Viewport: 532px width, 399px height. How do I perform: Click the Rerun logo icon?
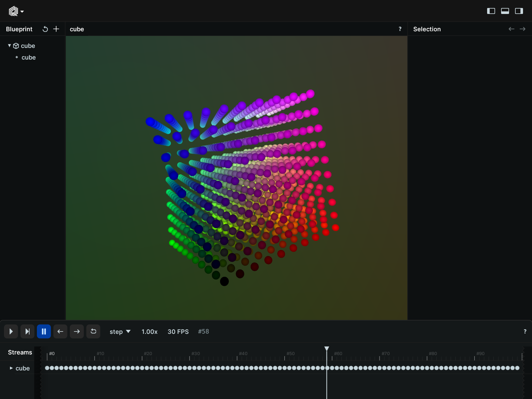coord(13,11)
